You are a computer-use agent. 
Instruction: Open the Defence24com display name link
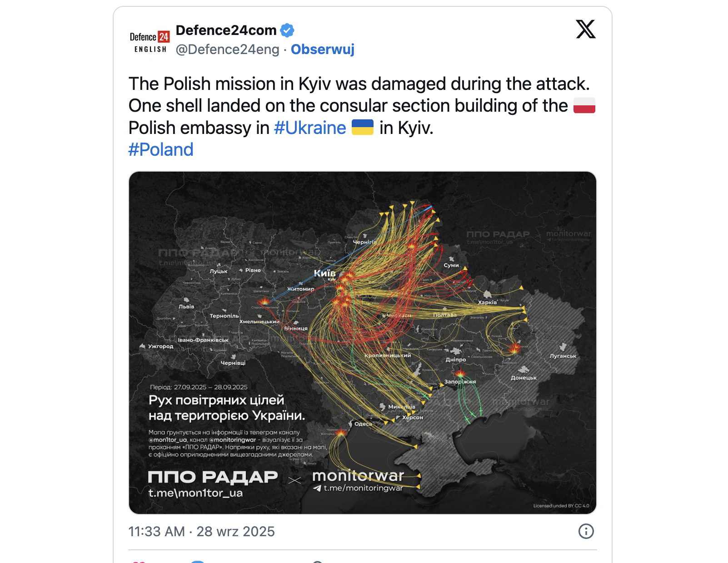[x=226, y=30]
